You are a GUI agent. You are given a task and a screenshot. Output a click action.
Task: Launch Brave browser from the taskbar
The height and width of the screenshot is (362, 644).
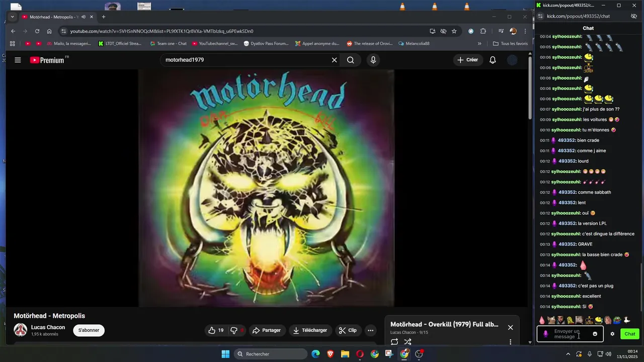330,354
